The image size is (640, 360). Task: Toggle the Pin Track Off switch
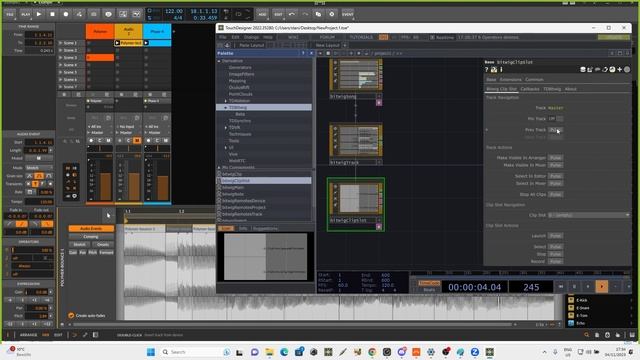(556, 119)
